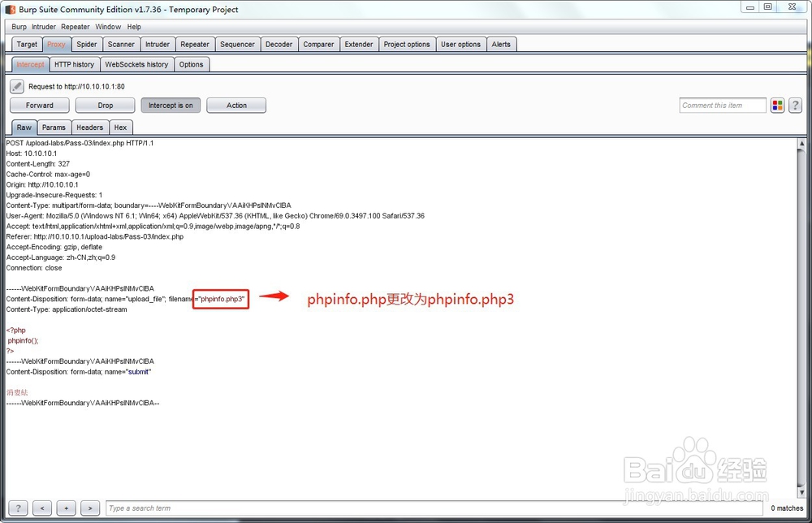The height and width of the screenshot is (523, 812).
Task: Click the request editor scroll up arrow
Action: 801,144
